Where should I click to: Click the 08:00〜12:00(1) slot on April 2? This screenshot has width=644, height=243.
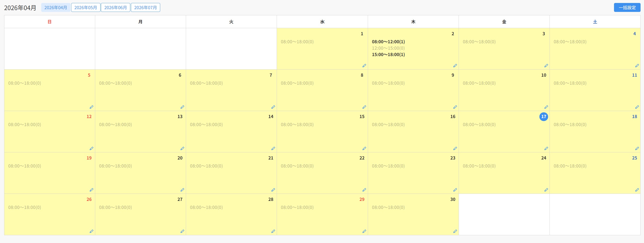388,42
